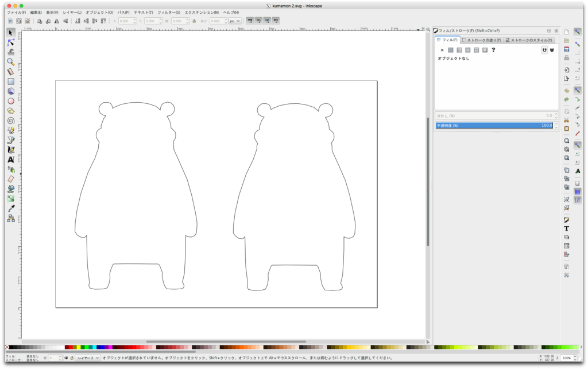Open レイヤー(L) menu

[72, 13]
